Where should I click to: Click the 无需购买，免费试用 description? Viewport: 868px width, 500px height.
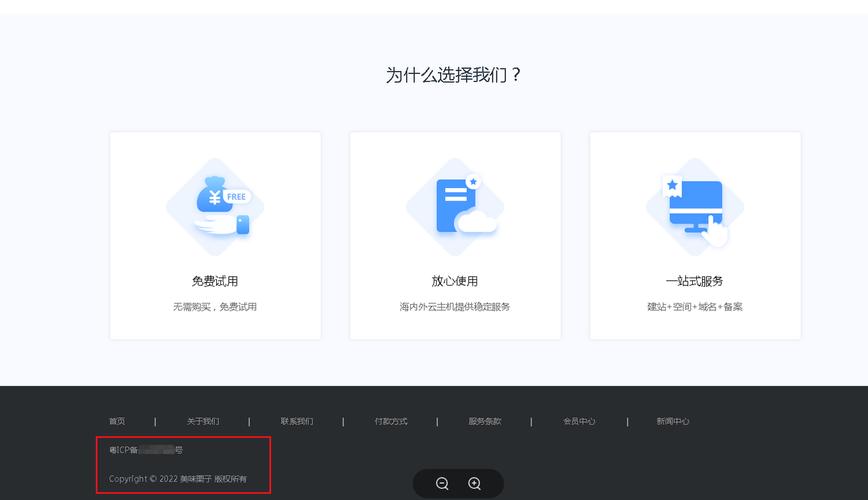click(215, 307)
